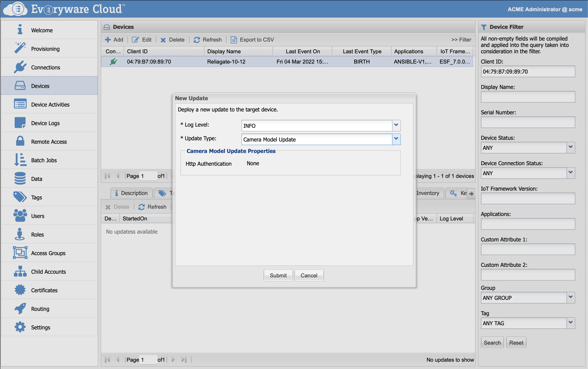This screenshot has width=588, height=369.
Task: Select the Reliagate-10-12 device row
Action: click(x=226, y=62)
